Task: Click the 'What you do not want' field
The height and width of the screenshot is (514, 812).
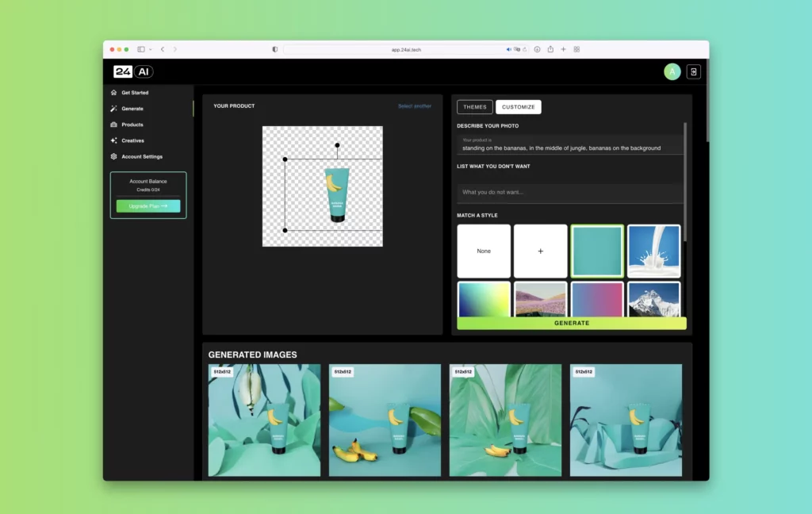Action: click(x=569, y=192)
